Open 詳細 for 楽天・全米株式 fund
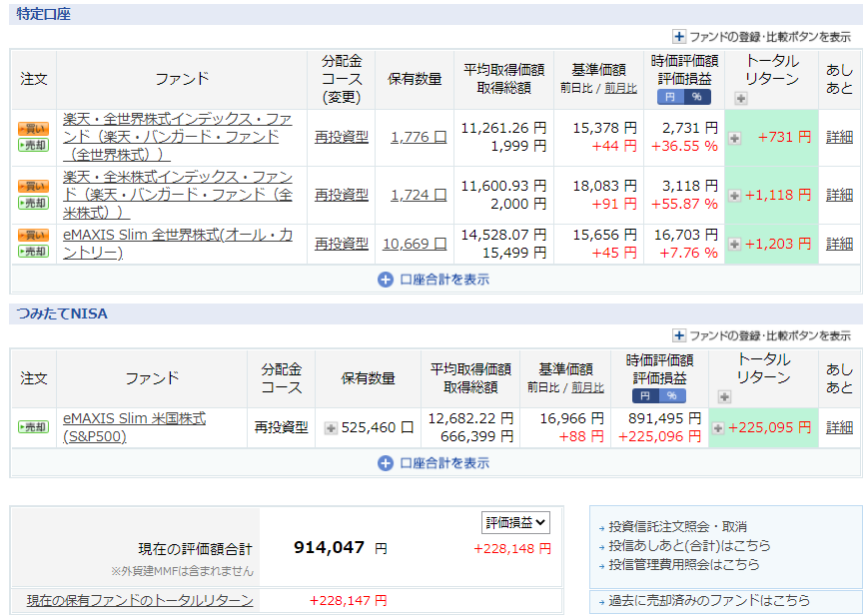The image size is (863, 616). pyautogui.click(x=839, y=194)
